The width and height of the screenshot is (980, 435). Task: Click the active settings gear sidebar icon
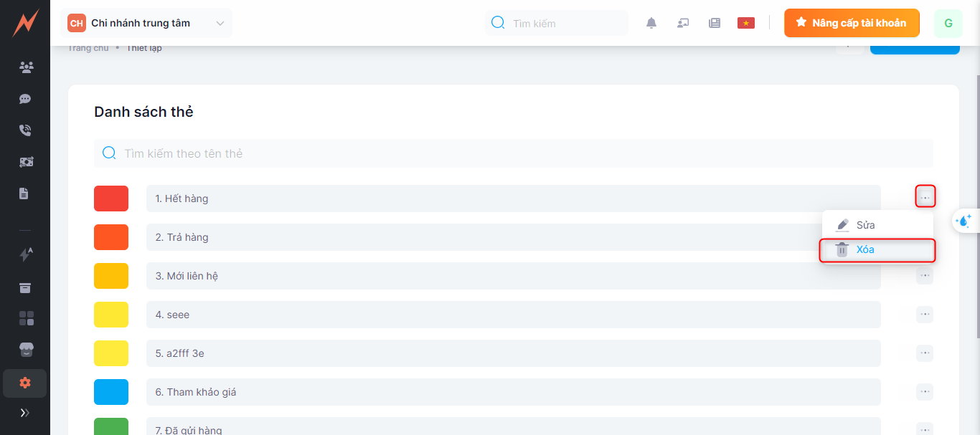tap(25, 383)
